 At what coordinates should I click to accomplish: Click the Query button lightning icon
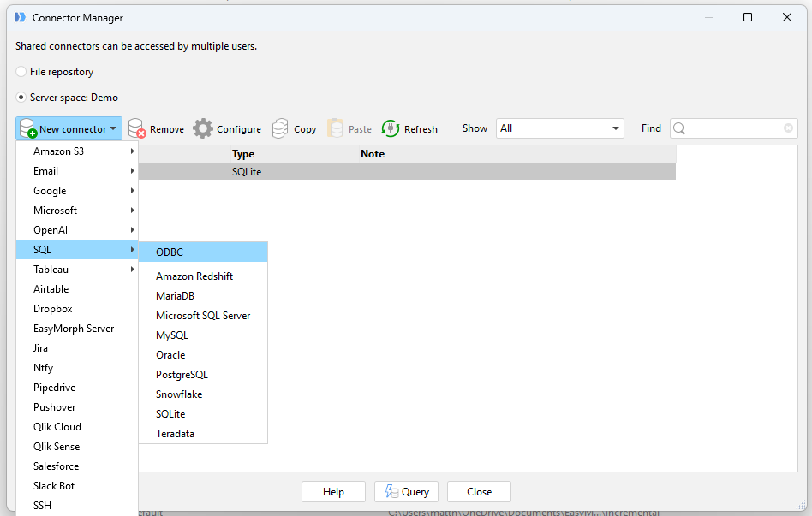391,492
